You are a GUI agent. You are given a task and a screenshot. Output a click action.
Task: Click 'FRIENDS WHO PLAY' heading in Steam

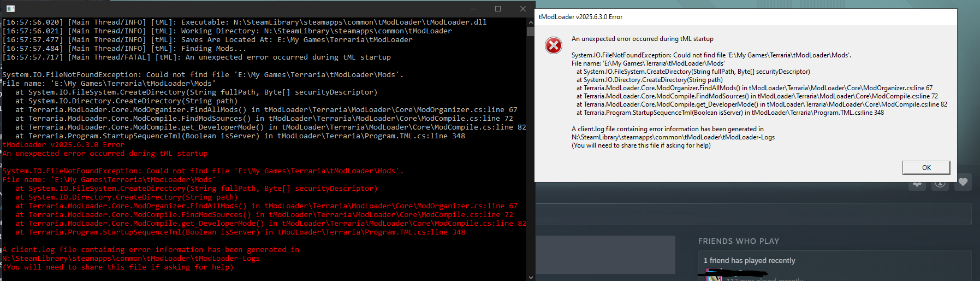click(x=739, y=241)
